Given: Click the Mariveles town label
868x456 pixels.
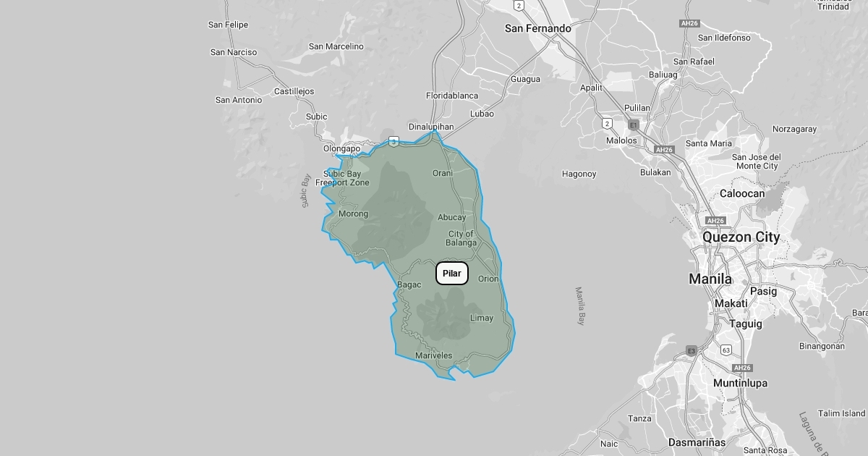Looking at the screenshot, I should [x=433, y=355].
